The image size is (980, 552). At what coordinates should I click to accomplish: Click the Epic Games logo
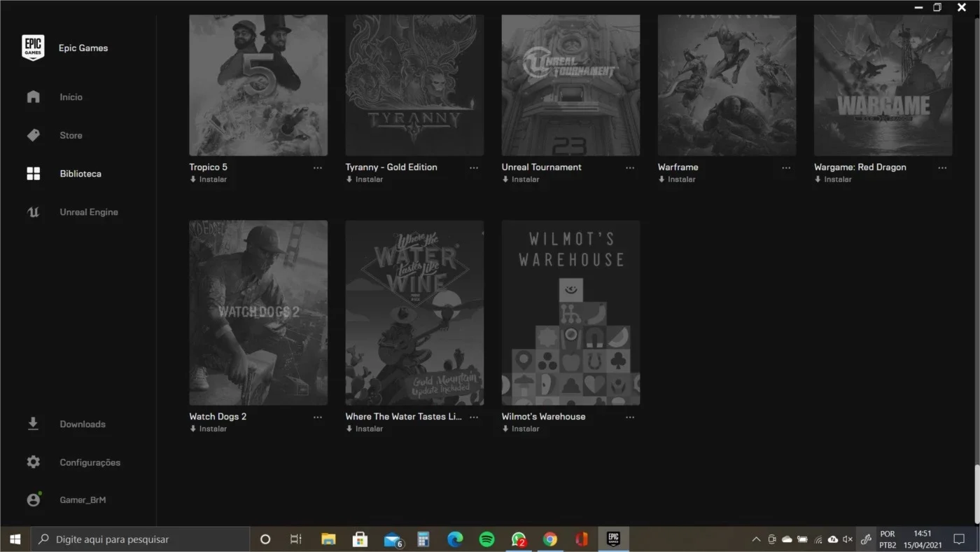point(33,48)
